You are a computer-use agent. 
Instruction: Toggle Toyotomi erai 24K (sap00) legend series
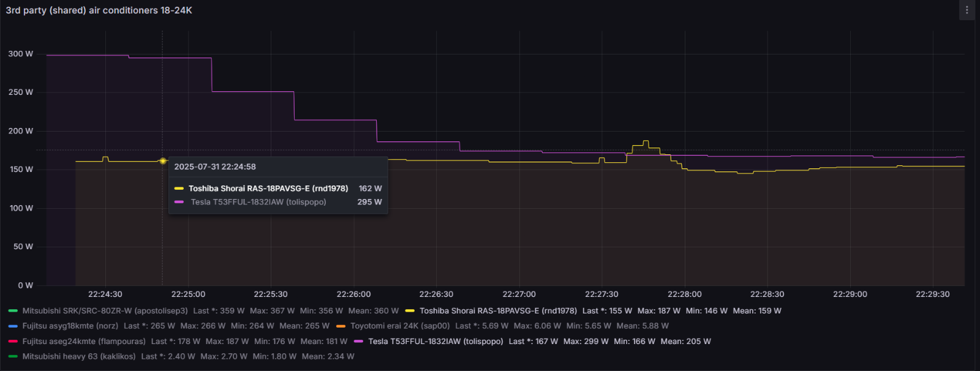[400, 326]
